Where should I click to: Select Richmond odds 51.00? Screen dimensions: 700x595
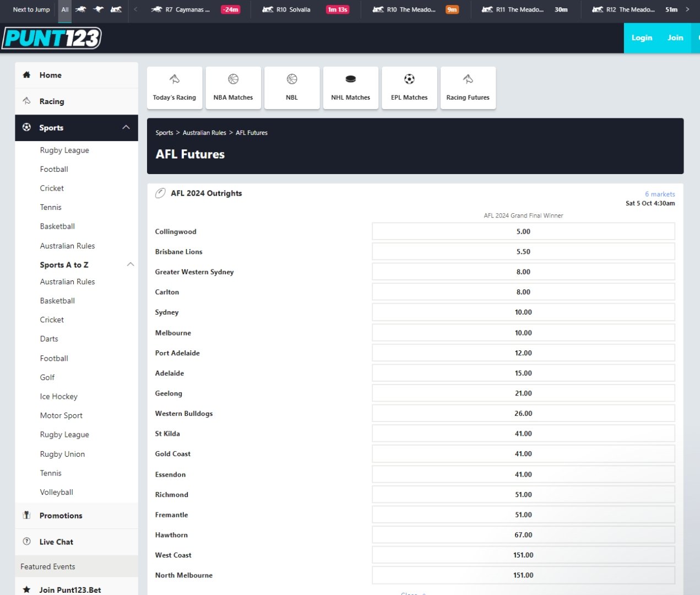(523, 495)
